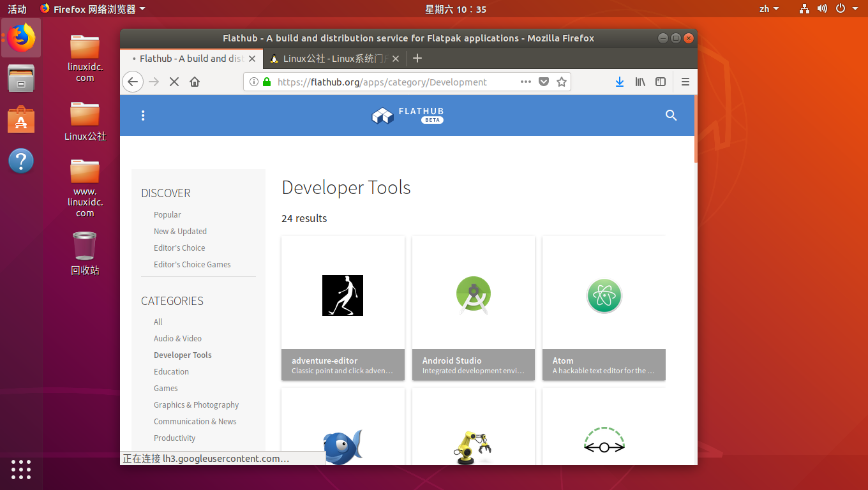This screenshot has width=868, height=490.
Task: Select Productivity category
Action: point(175,438)
